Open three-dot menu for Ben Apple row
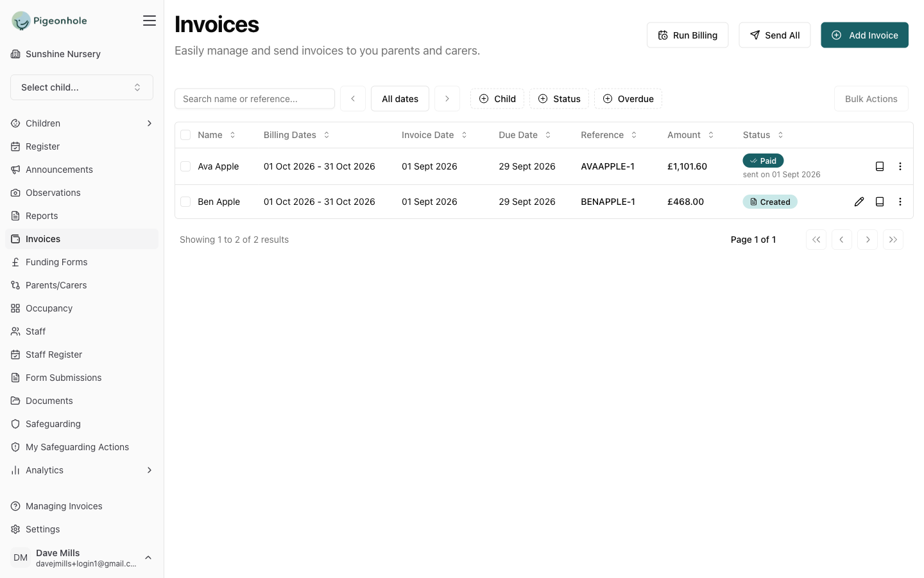Image resolution: width=924 pixels, height=578 pixels. point(900,202)
